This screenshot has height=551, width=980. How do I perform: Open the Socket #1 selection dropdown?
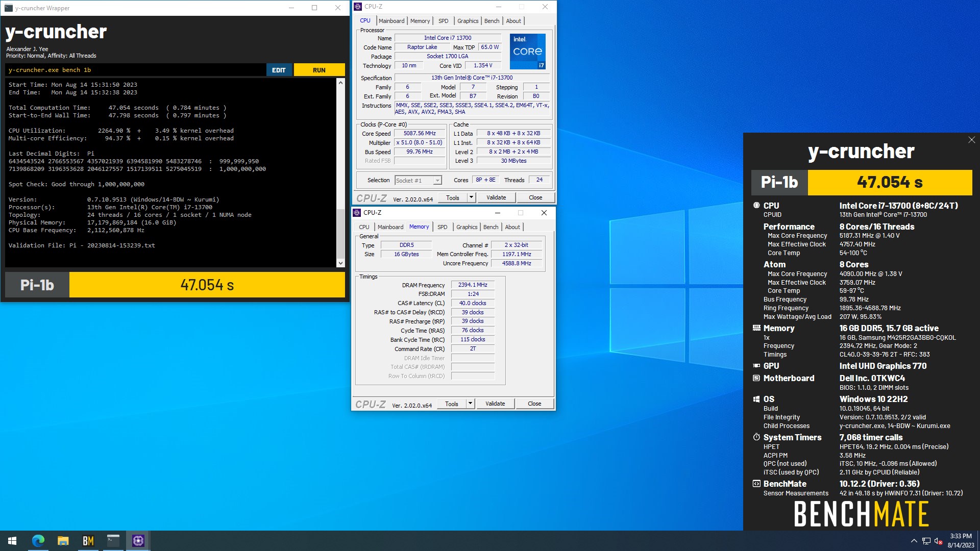click(418, 181)
